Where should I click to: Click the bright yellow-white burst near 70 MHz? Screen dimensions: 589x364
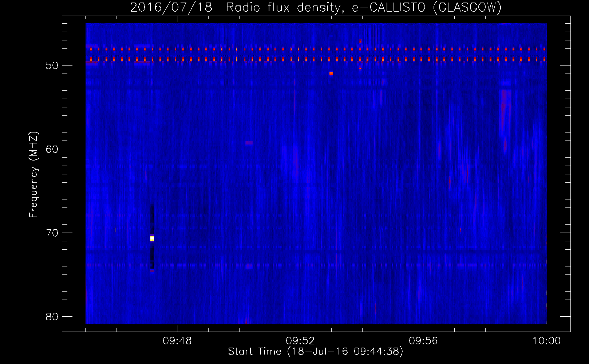point(152,238)
